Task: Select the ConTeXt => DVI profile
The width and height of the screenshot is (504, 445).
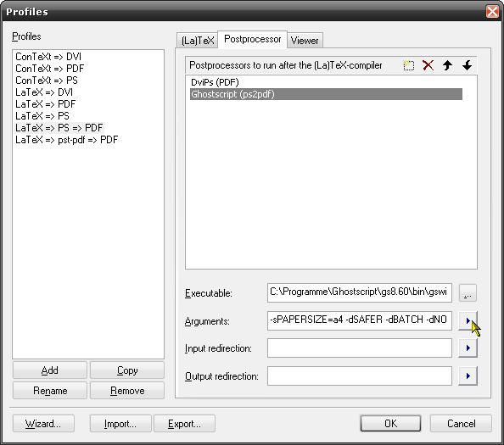Action: click(x=48, y=57)
